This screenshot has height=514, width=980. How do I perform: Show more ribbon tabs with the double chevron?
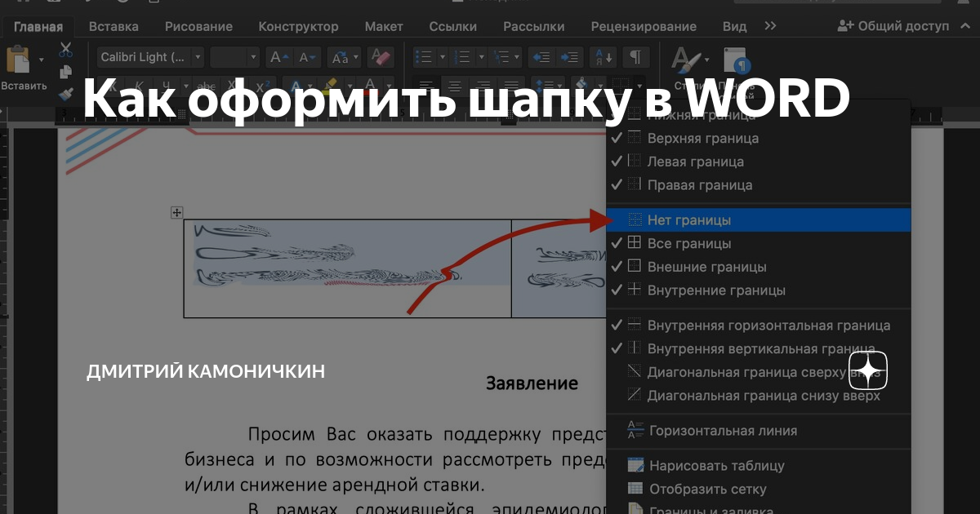(770, 26)
